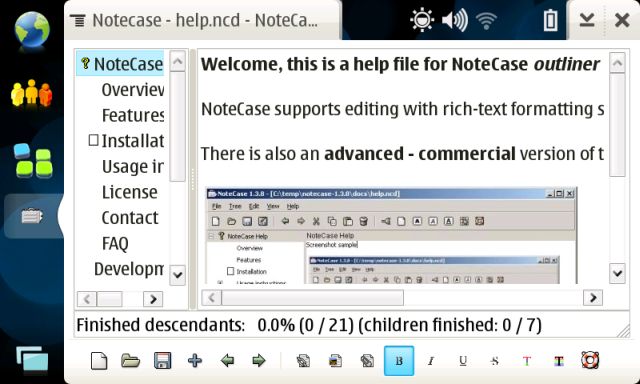Open a file with the folder icon
The height and width of the screenshot is (384, 640).
(x=131, y=361)
